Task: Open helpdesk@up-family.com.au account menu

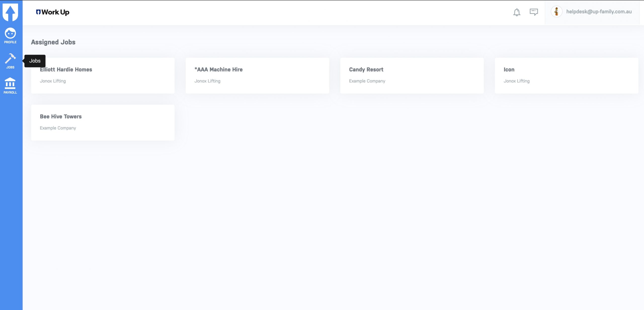Action: 599,12
